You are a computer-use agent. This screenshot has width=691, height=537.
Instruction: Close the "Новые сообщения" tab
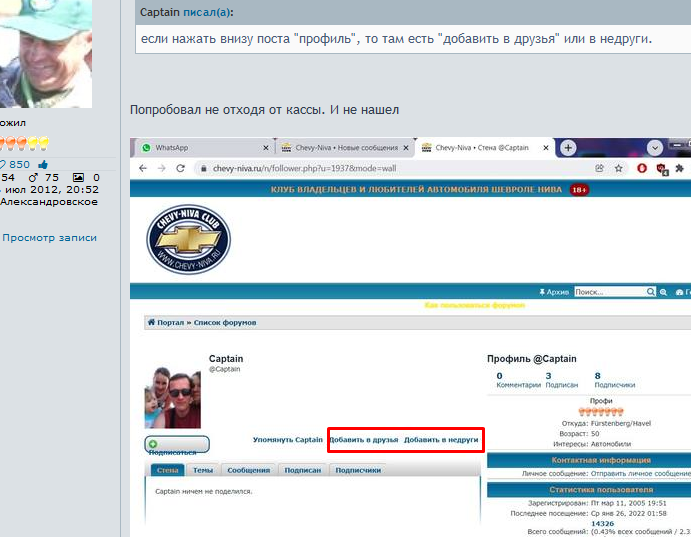pos(406,148)
